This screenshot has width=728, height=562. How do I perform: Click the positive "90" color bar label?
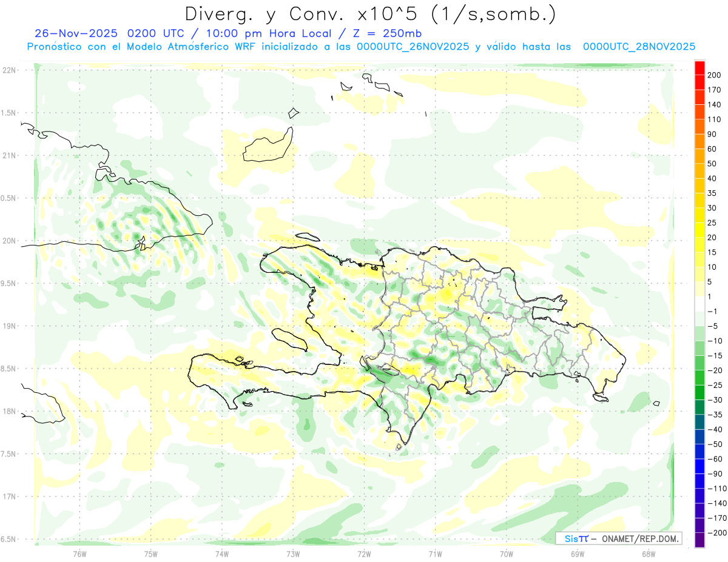click(x=713, y=134)
